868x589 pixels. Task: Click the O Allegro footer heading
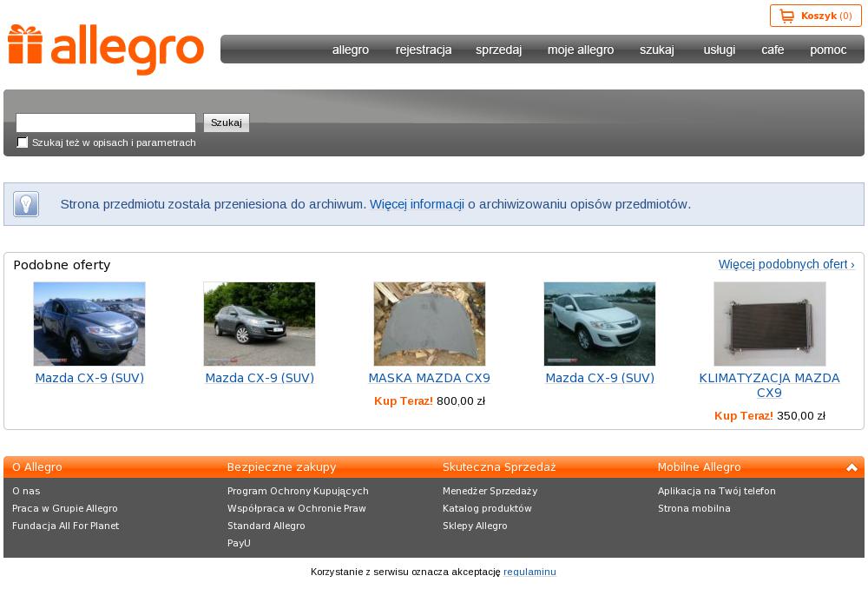click(x=37, y=467)
